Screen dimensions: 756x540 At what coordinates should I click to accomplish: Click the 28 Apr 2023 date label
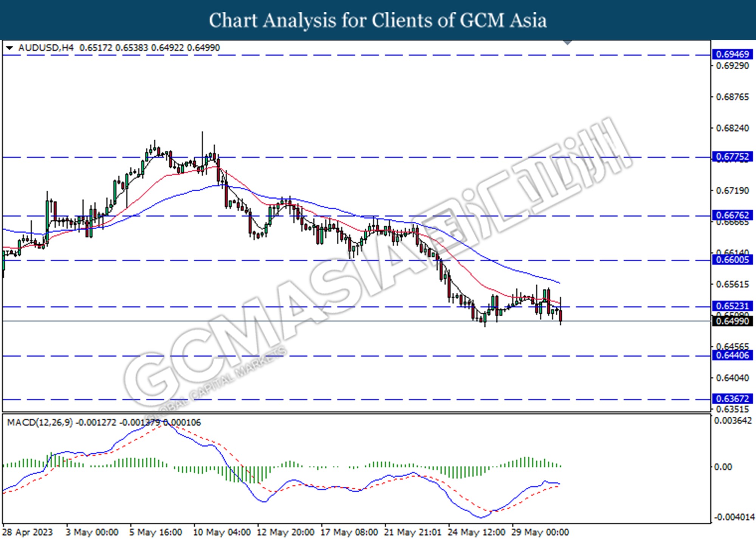pyautogui.click(x=27, y=532)
